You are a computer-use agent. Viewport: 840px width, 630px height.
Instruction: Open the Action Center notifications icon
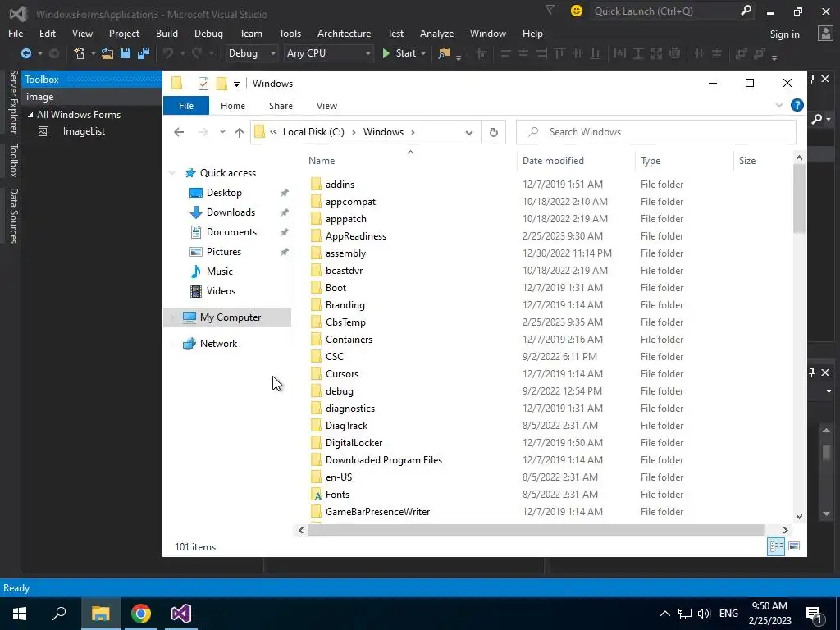815,614
